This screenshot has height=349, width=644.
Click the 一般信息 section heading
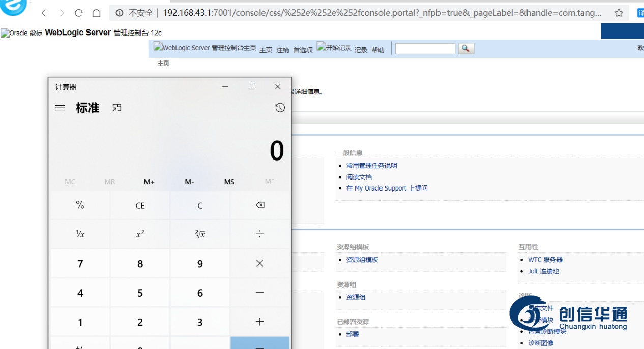click(349, 153)
